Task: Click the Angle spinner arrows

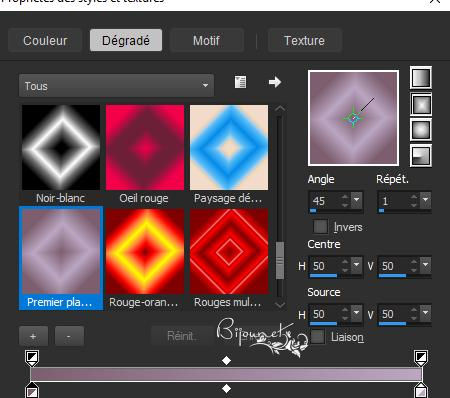Action: click(x=345, y=200)
